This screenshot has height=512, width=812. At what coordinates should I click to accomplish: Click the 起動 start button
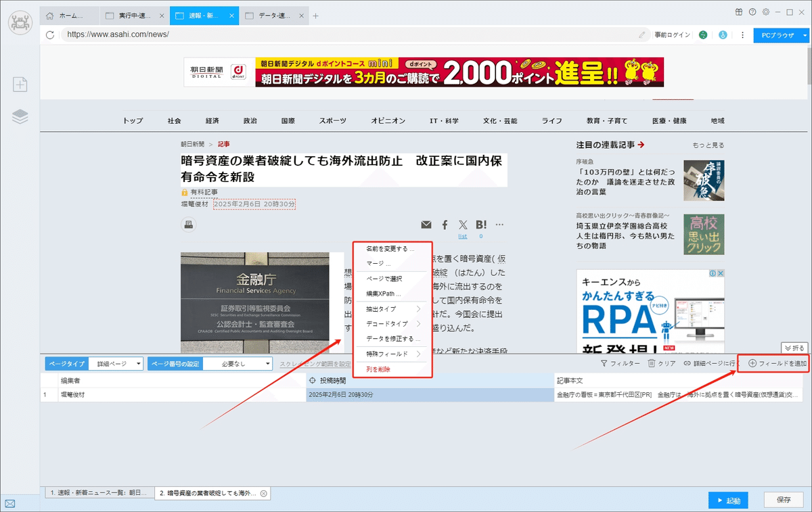pos(728,501)
